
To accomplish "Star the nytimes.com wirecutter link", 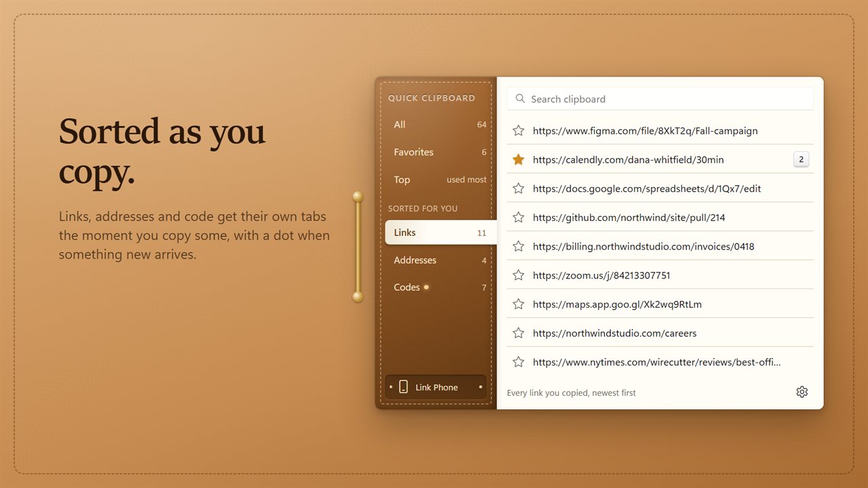I will [x=518, y=362].
